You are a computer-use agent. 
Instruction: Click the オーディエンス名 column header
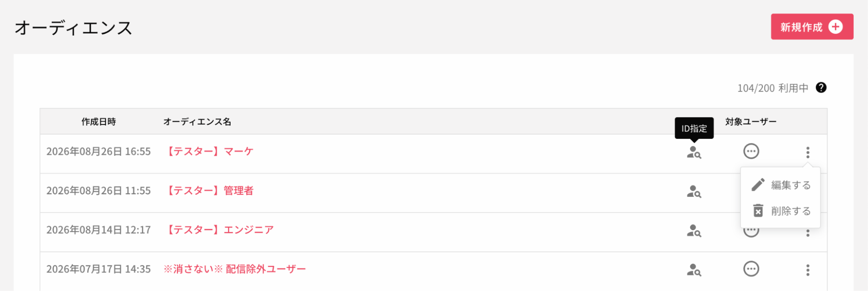click(x=197, y=122)
